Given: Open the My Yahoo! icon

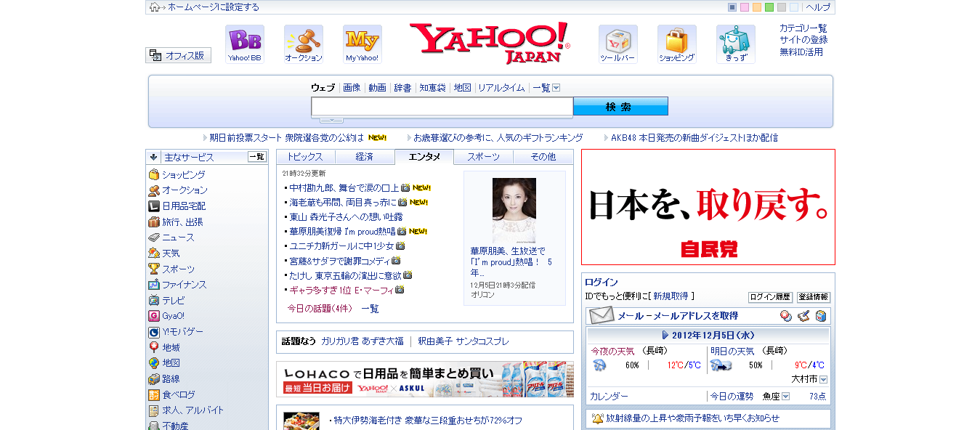Looking at the screenshot, I should (x=363, y=44).
